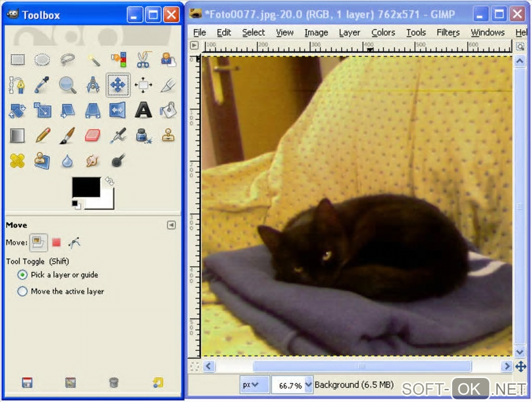Image resolution: width=532 pixels, height=402 pixels.
Task: Select the Measure compass tool
Action: point(93,85)
